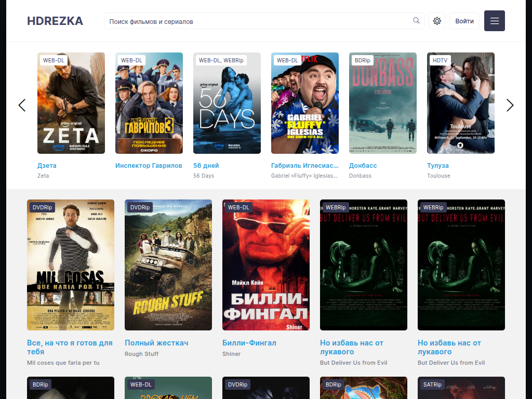Click WEB-DL, WEBRip badge on 56 Days
Image resolution: width=532 pixels, height=399 pixels.
click(x=221, y=60)
